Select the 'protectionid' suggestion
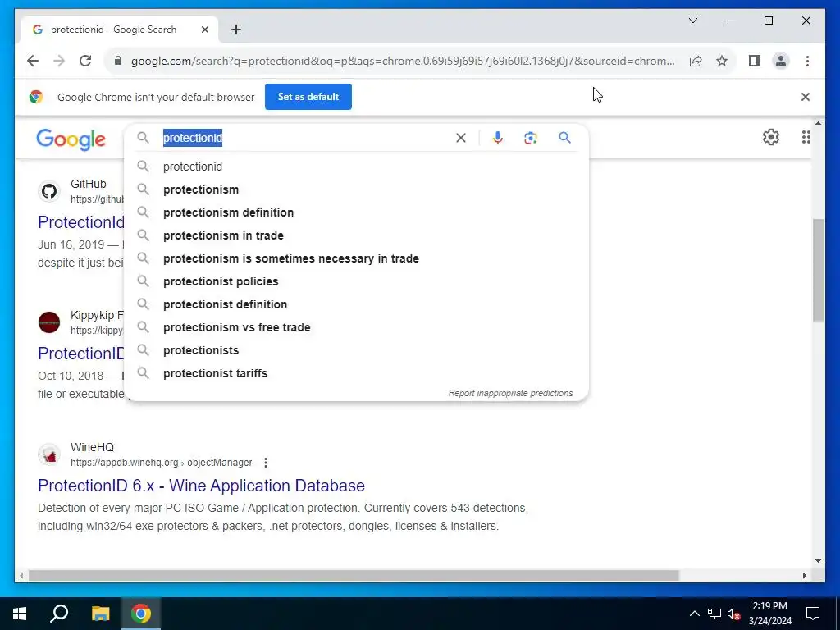Image resolution: width=840 pixels, height=630 pixels. coord(357,167)
